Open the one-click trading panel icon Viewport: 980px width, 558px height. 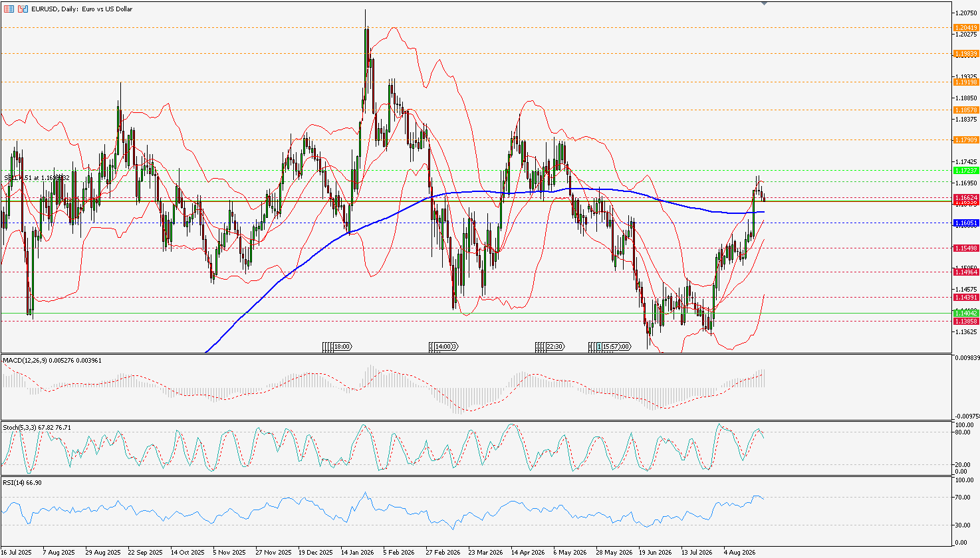click(x=23, y=9)
